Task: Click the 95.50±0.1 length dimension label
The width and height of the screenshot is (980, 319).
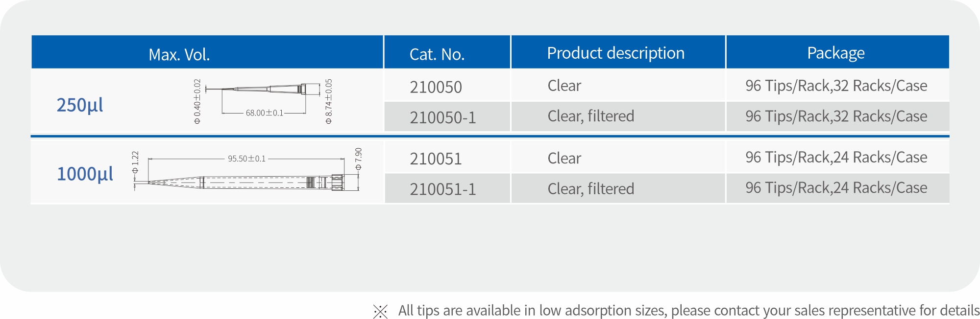Action: tap(246, 159)
